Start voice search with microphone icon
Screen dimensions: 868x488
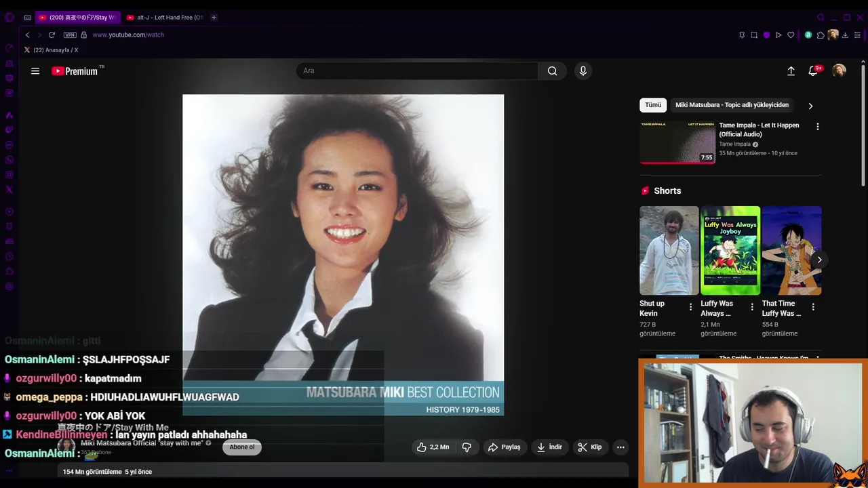(x=583, y=71)
